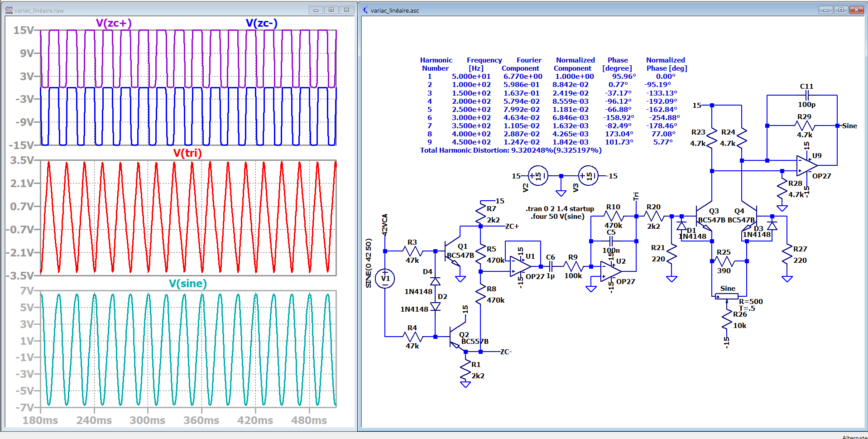This screenshot has width=868, height=439.
Task: Click the variac_linéaire.raw window title icon
Action: click(x=9, y=10)
